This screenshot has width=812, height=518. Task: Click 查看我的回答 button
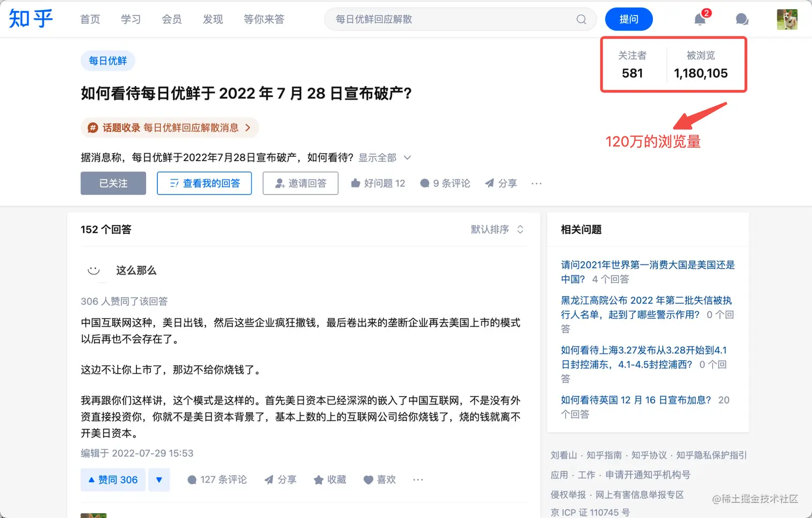click(x=204, y=183)
